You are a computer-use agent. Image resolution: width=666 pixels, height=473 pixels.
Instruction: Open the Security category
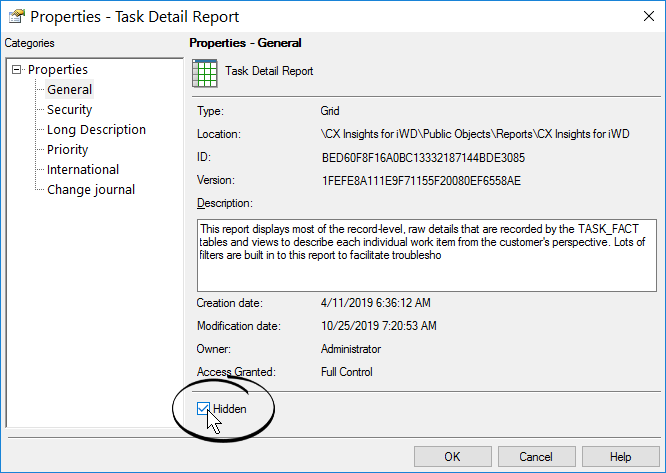(x=69, y=110)
